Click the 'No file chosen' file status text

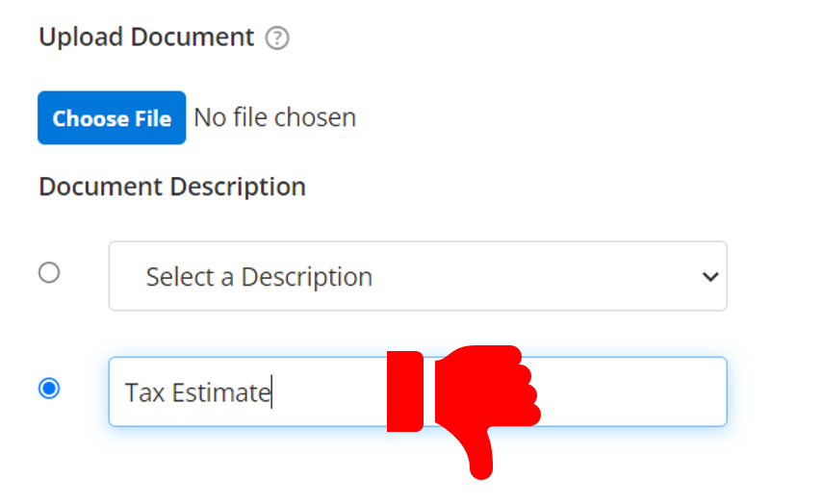(275, 117)
